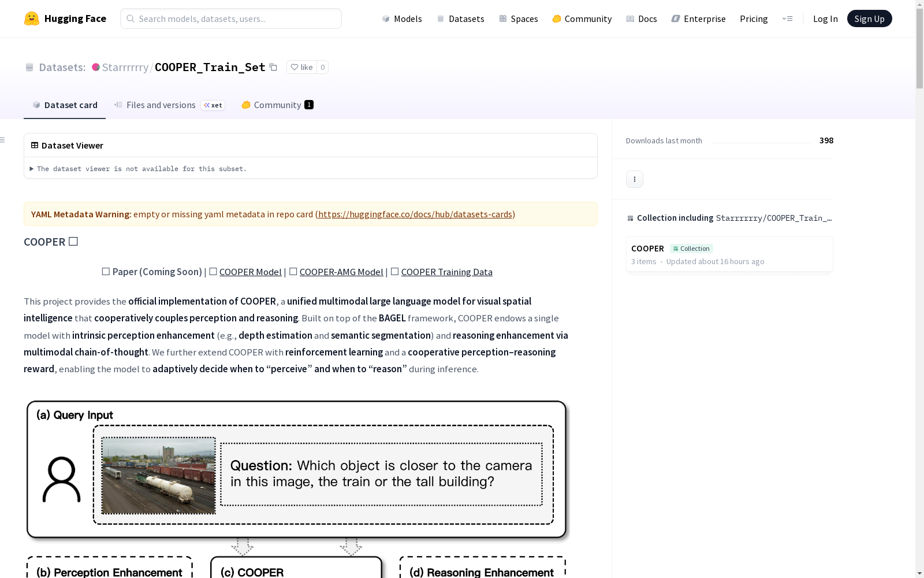
Task: Open the more navigation menu icon
Action: point(787,18)
